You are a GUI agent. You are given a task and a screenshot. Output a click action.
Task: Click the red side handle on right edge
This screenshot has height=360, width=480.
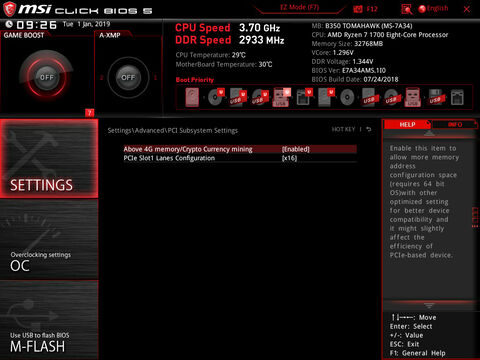click(475, 217)
